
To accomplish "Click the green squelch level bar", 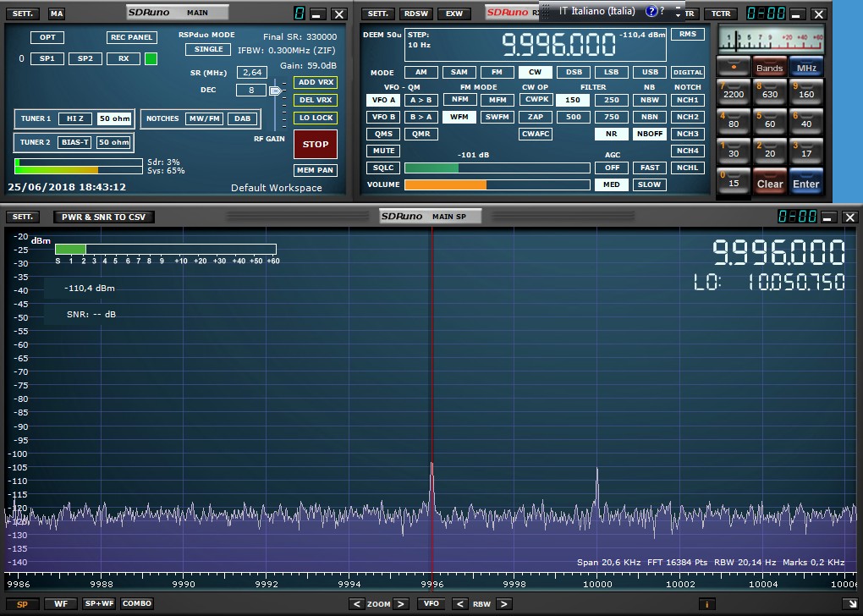I will click(x=497, y=168).
